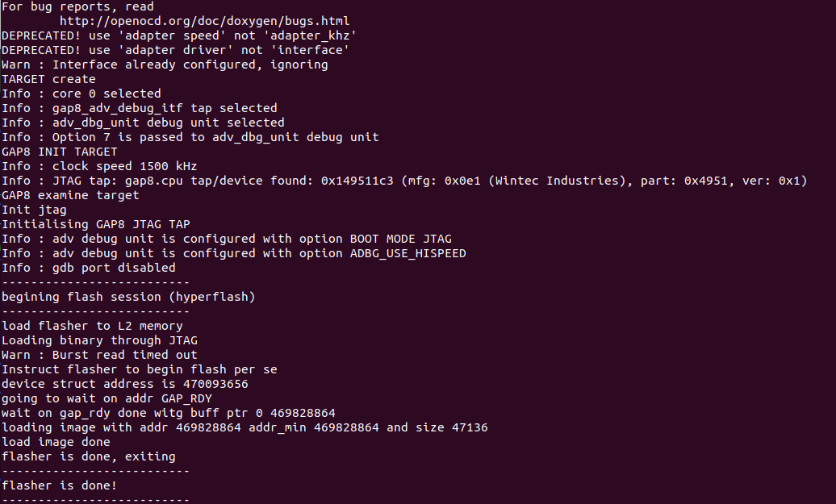This screenshot has width=836, height=504.
Task: Select the 'Interface already configured' warning line
Action: (x=165, y=65)
